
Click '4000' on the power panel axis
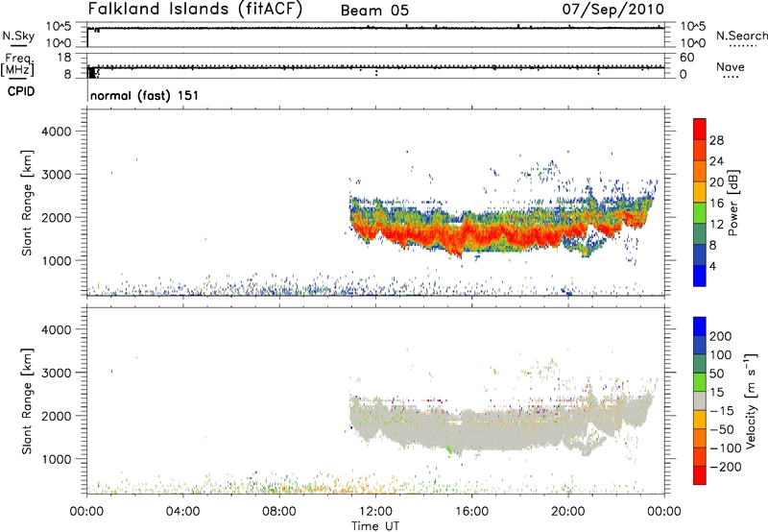[x=56, y=132]
